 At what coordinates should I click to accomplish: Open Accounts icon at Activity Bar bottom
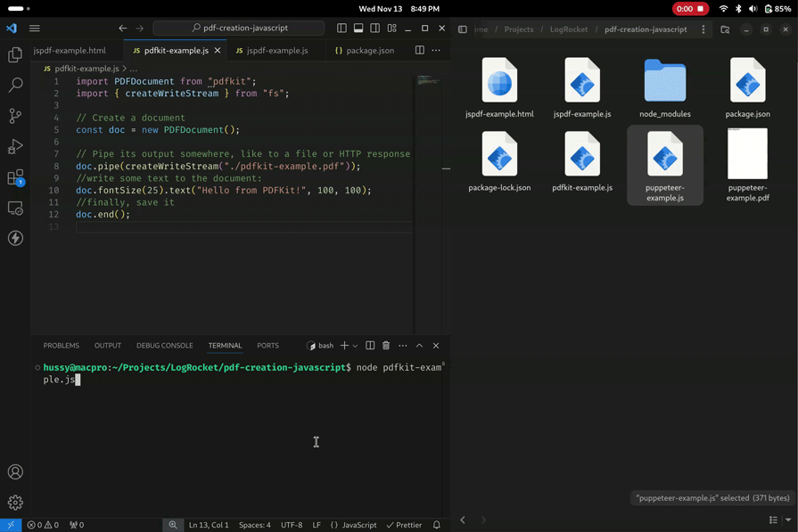click(13, 472)
